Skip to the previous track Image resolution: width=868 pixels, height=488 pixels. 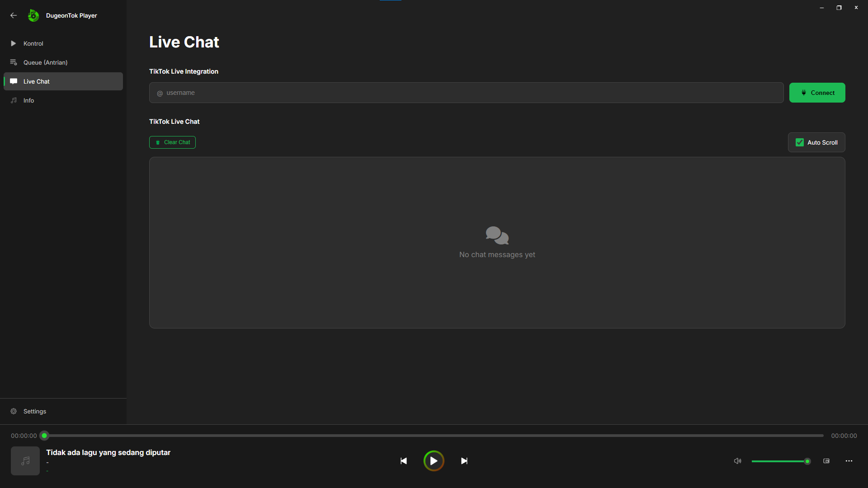[x=403, y=461]
